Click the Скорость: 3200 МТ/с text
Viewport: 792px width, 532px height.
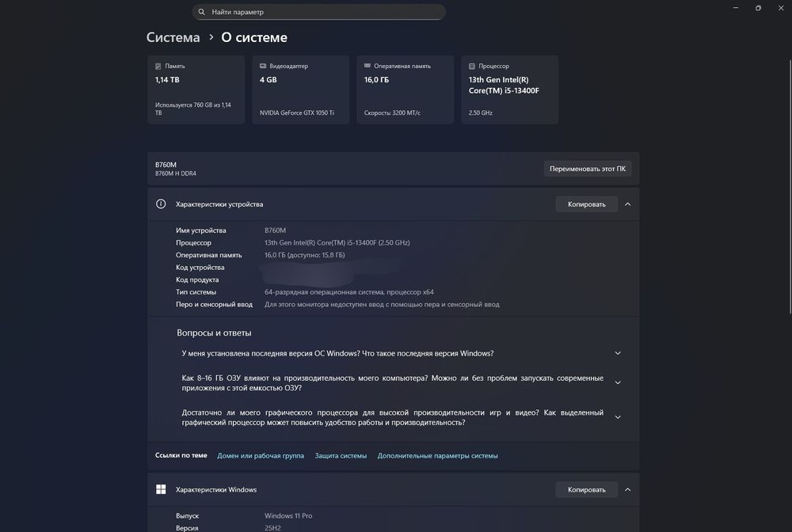pyautogui.click(x=392, y=112)
